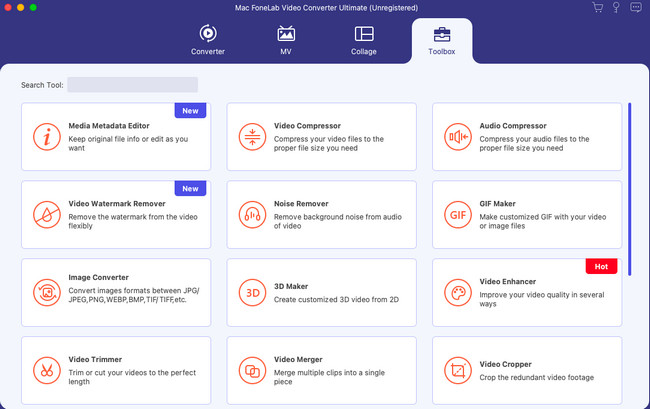This screenshot has width=650, height=409.
Task: Open the Video Watermark Remover title
Action: 117,203
